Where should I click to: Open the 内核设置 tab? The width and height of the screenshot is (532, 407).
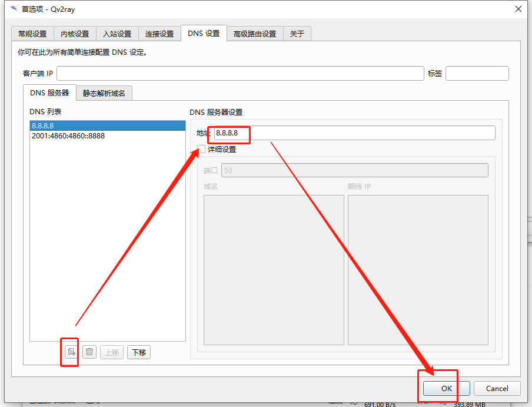pos(75,34)
